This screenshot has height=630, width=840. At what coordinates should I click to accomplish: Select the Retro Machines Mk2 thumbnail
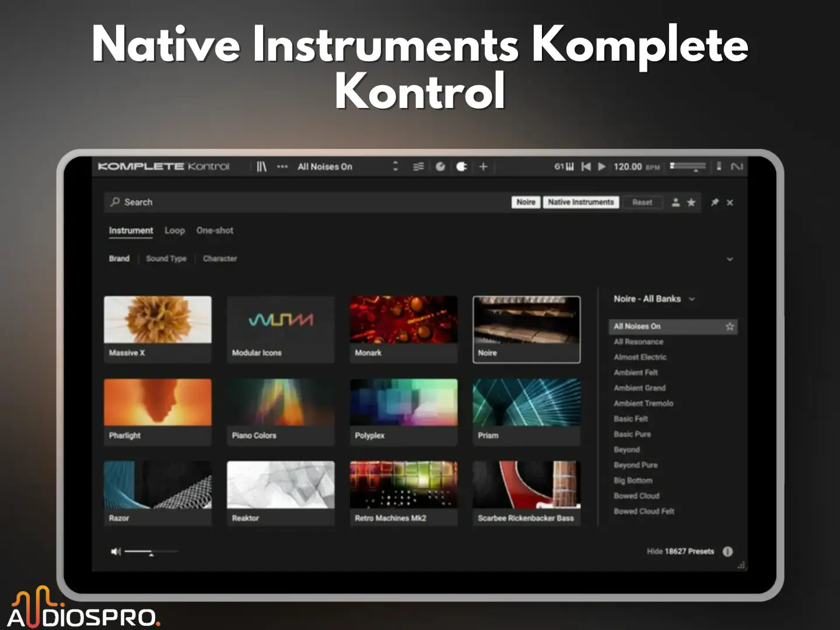(x=404, y=494)
